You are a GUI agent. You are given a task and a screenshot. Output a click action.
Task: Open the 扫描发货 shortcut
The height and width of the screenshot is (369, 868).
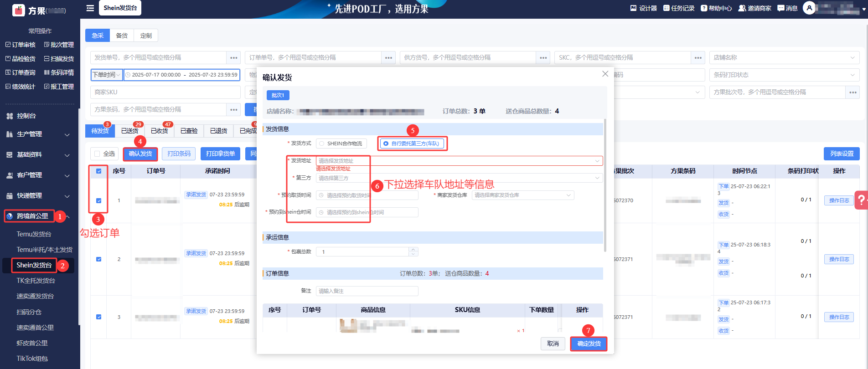point(59,59)
